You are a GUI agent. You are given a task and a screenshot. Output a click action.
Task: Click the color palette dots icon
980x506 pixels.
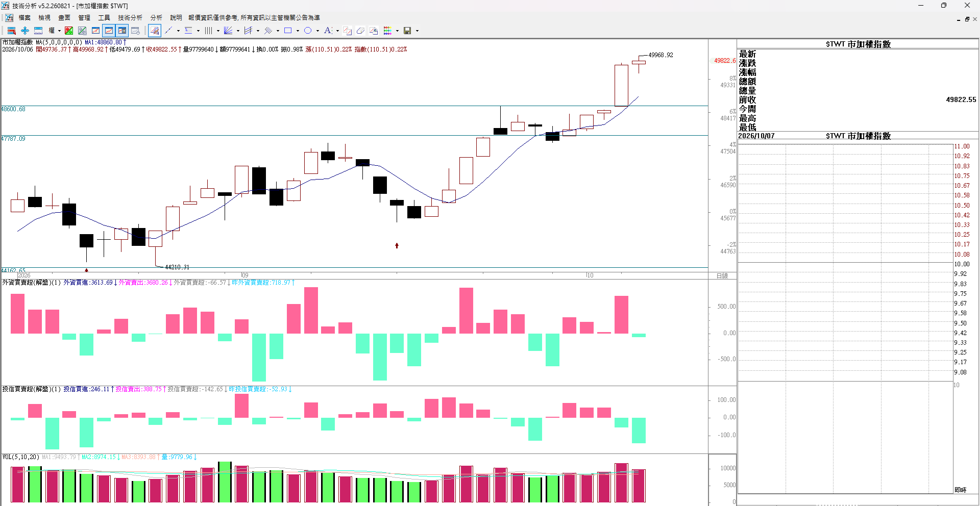click(x=387, y=31)
